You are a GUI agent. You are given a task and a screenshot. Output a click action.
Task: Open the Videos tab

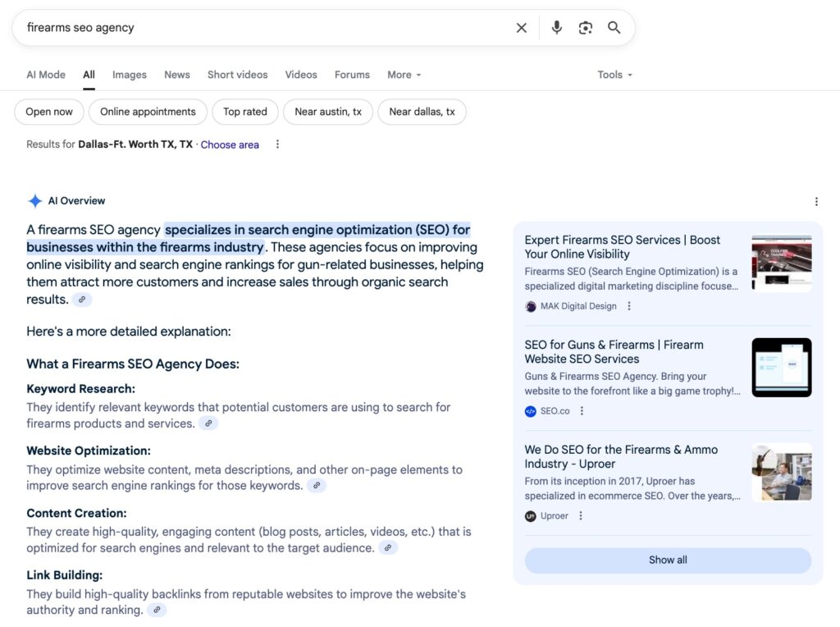click(301, 75)
